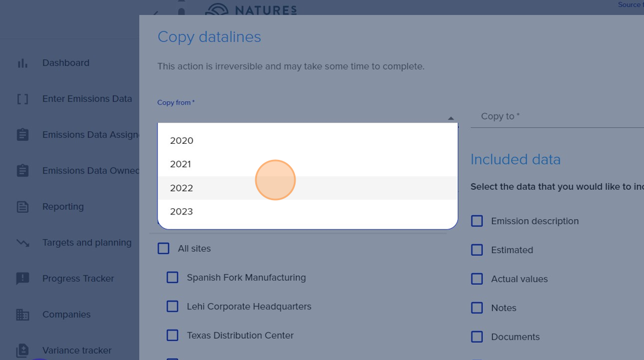Open the Targets and planning trend icon

tap(22, 243)
